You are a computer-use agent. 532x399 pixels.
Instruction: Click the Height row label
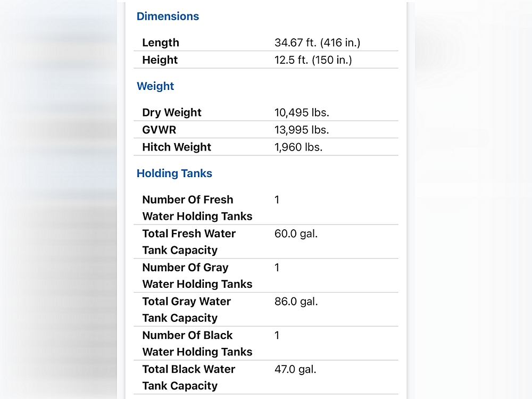coord(160,60)
